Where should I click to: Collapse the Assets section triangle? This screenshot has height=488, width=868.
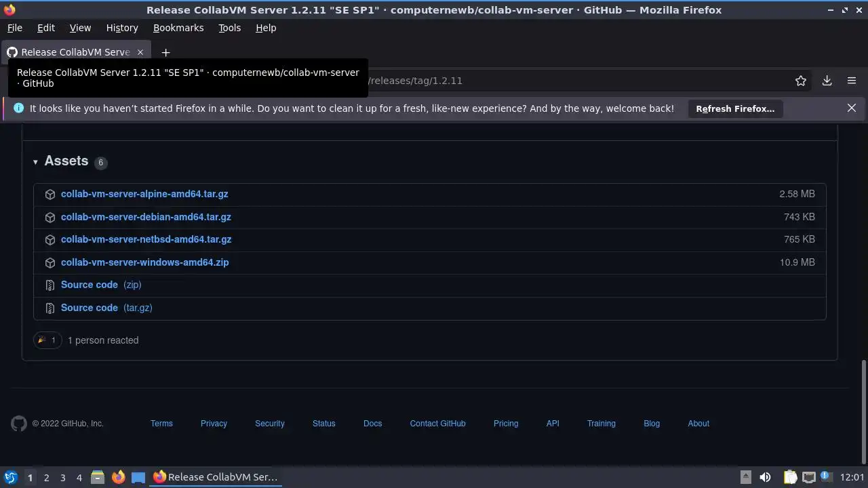[35, 162]
